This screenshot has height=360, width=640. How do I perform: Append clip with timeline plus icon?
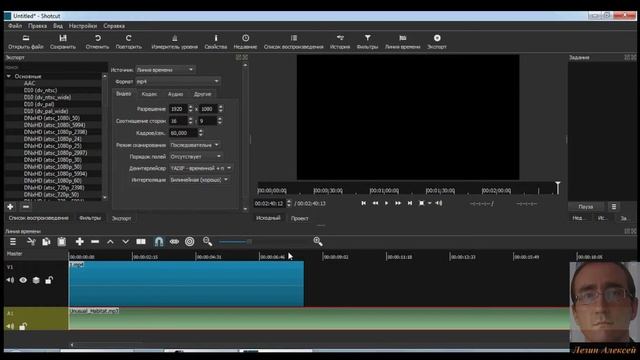coord(80,242)
